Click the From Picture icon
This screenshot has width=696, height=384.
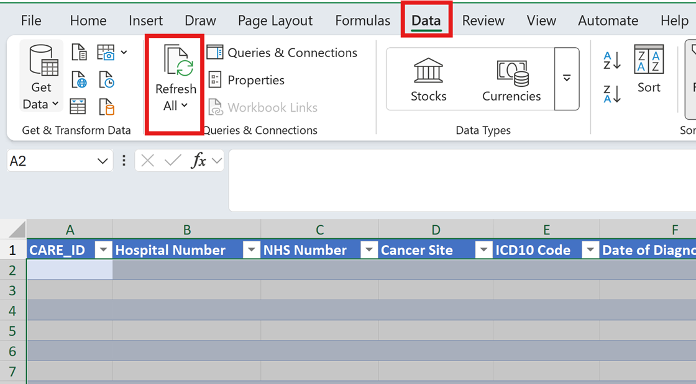point(106,52)
